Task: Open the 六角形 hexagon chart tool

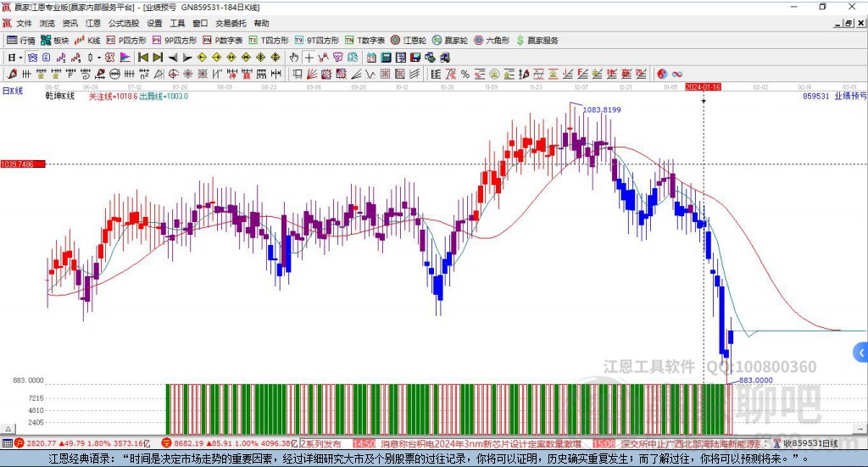Action: (493, 40)
